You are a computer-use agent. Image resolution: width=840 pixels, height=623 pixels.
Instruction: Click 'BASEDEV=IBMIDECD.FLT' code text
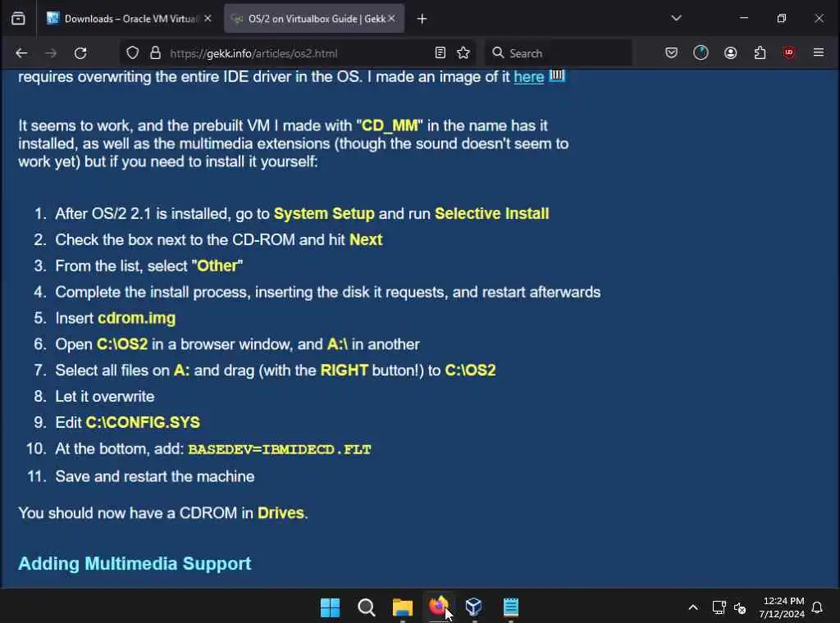[x=280, y=449]
